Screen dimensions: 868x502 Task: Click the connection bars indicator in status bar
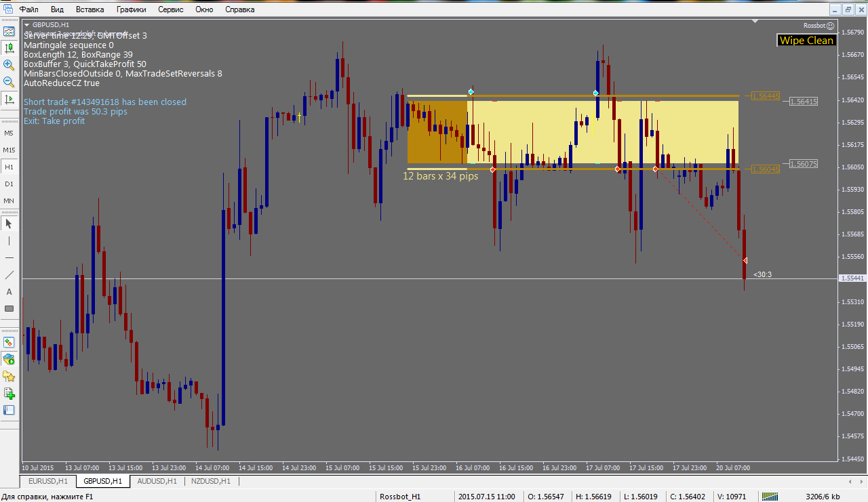click(x=770, y=497)
